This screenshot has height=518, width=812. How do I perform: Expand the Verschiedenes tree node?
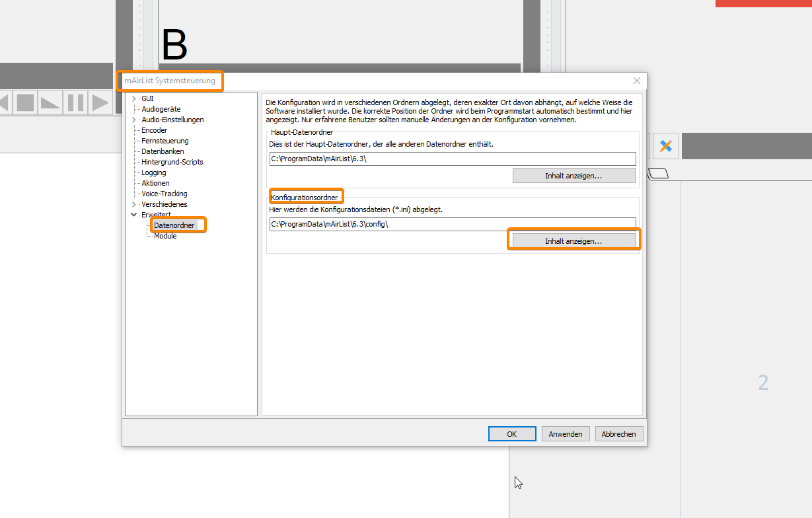point(134,205)
